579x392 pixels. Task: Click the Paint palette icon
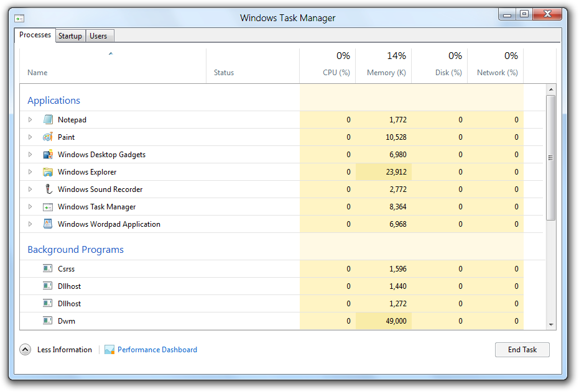(48, 137)
